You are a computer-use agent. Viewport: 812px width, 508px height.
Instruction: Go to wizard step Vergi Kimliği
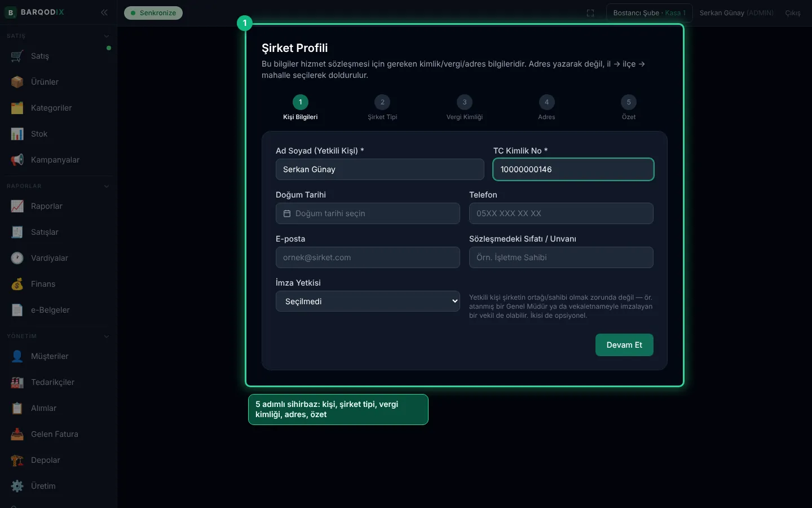pyautogui.click(x=465, y=107)
